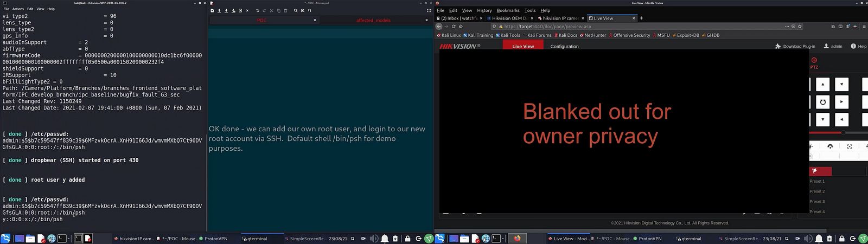Close the Live View Firefox tab
The height and width of the screenshot is (244, 868).
633,18
